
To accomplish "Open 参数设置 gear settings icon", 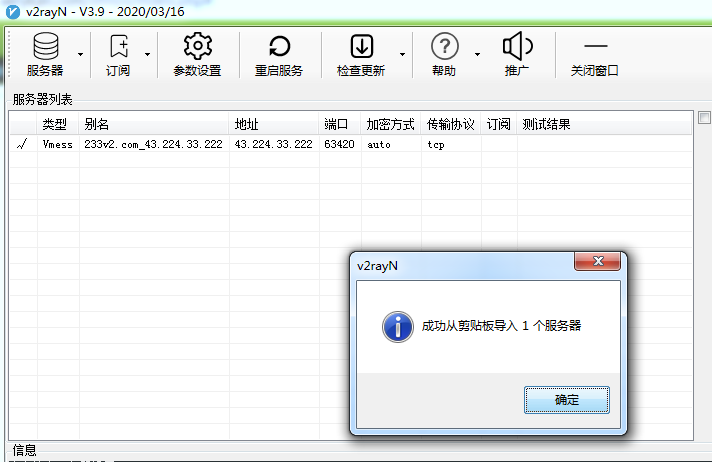I will click(197, 46).
